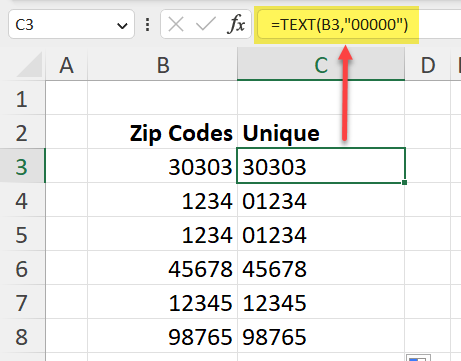The width and height of the screenshot is (461, 361).
Task: Select cell B5 containing 1234
Action: (163, 235)
